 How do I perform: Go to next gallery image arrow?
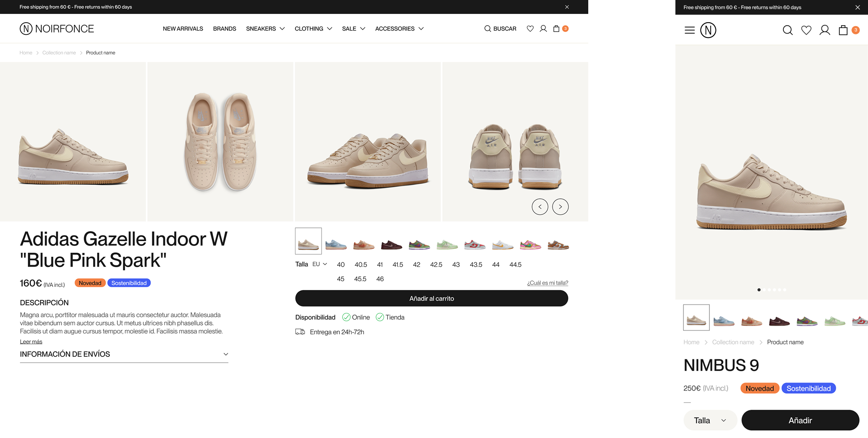pyautogui.click(x=560, y=207)
